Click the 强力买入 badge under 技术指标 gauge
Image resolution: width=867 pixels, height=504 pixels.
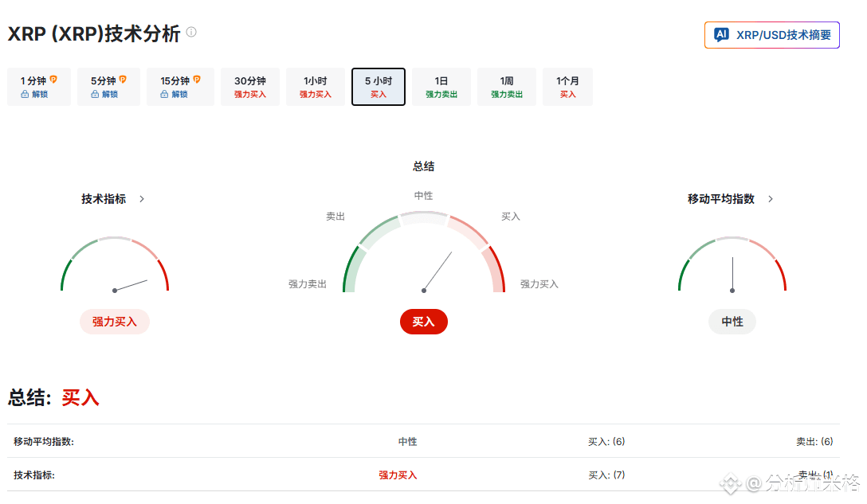[115, 322]
